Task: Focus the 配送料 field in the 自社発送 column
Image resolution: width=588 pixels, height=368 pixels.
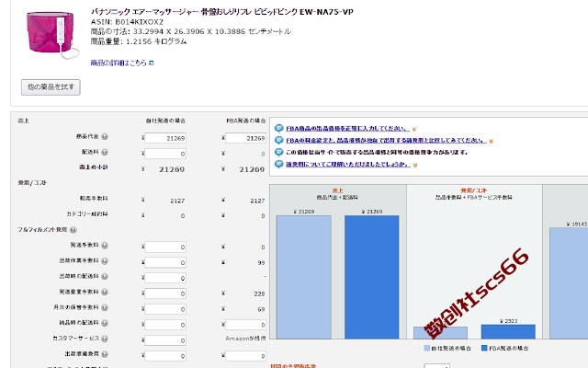Action: click(x=165, y=154)
